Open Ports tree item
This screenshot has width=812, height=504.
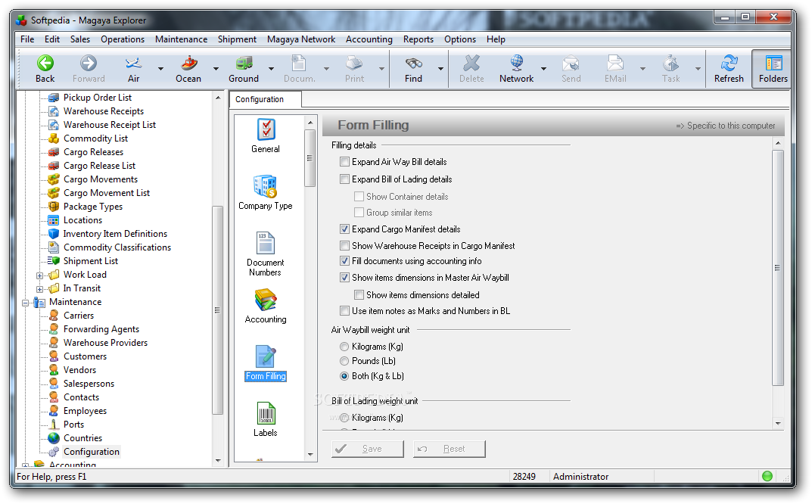[73, 425]
